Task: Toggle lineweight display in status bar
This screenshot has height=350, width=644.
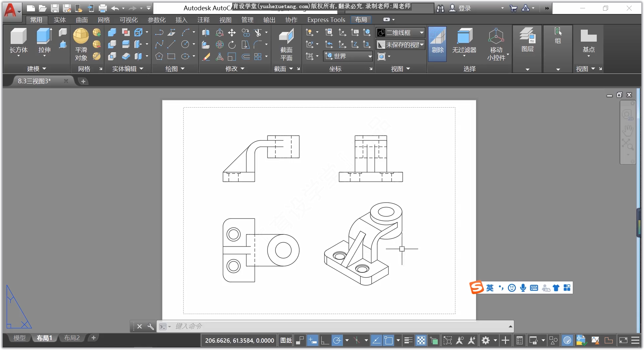Action: 408,340
